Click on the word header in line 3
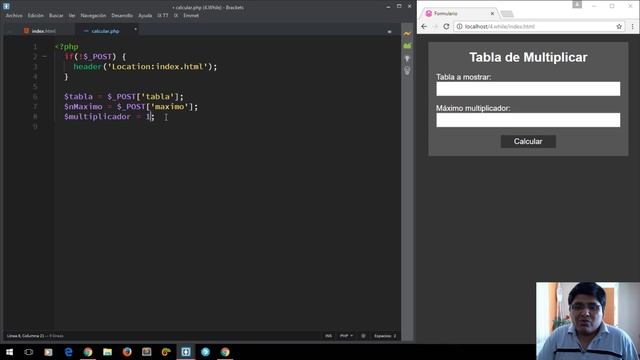This screenshot has width=640, height=360. (87, 67)
